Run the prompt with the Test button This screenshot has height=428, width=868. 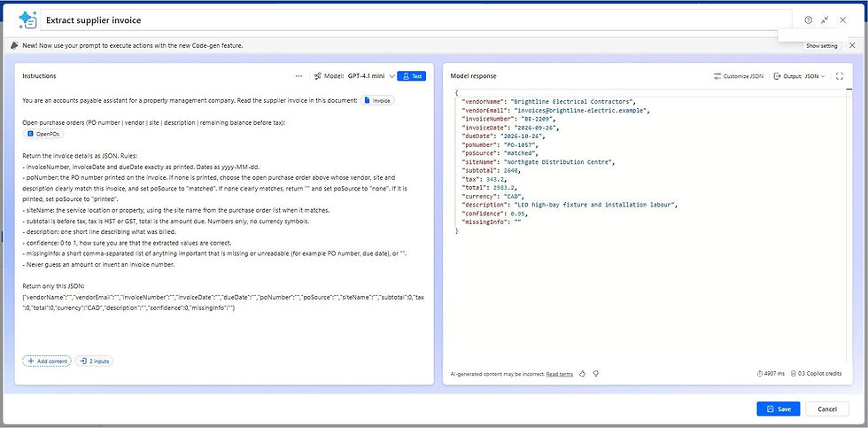click(411, 76)
